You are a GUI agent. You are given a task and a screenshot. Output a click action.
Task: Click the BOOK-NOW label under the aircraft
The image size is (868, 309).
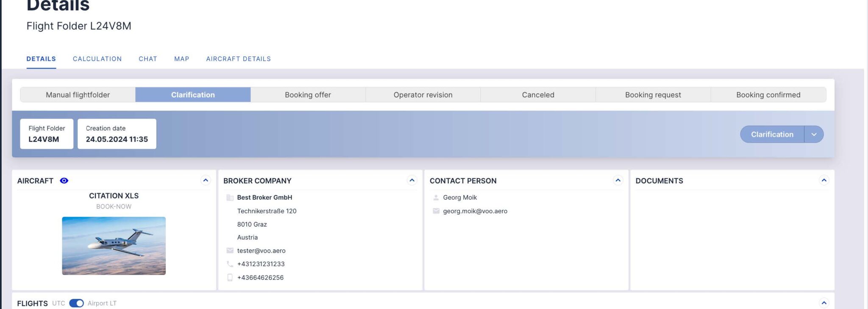(x=114, y=207)
